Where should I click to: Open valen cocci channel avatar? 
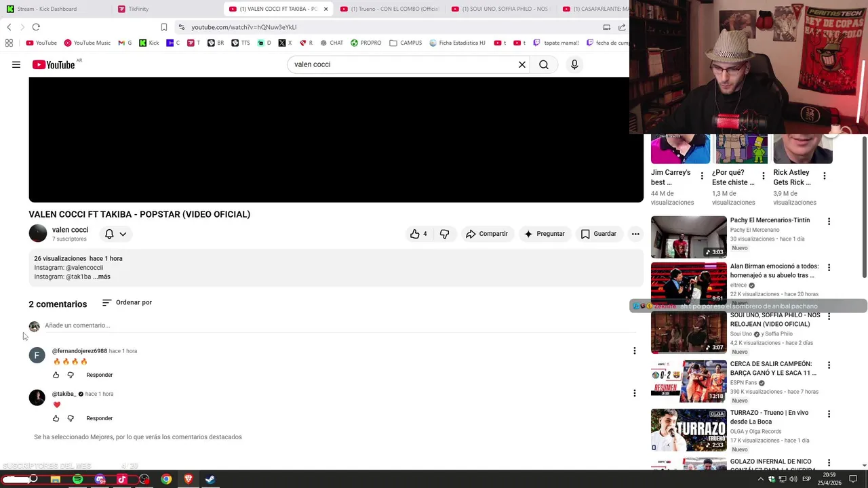click(x=38, y=233)
